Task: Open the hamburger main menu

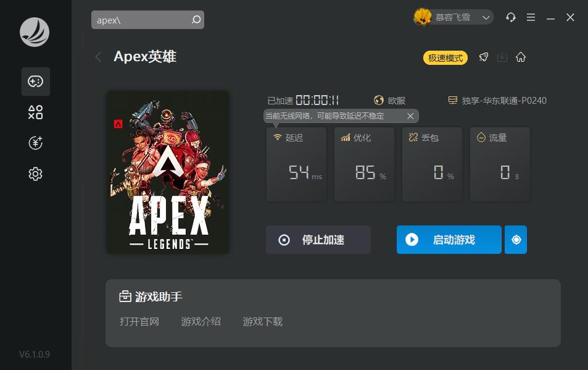Action: coord(531,17)
